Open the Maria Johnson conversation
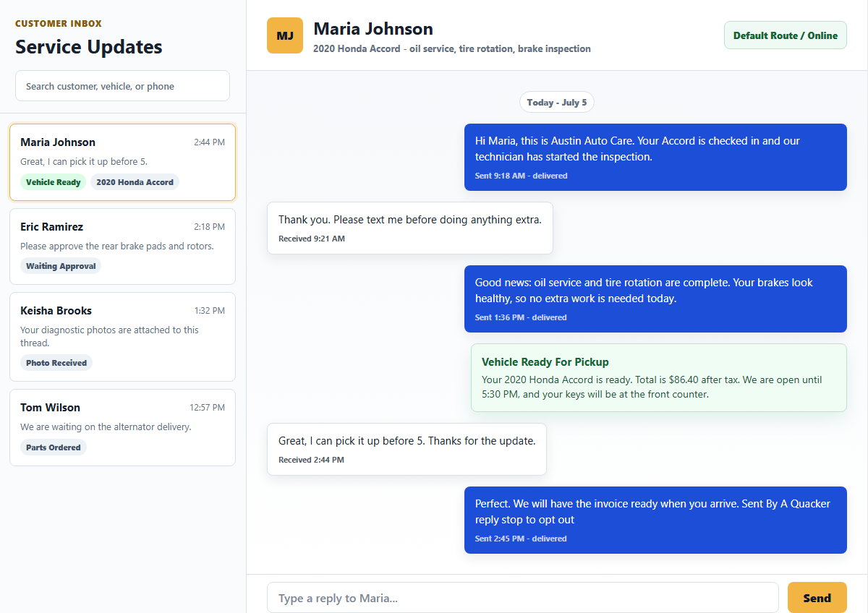The width and height of the screenshot is (868, 613). coord(122,162)
